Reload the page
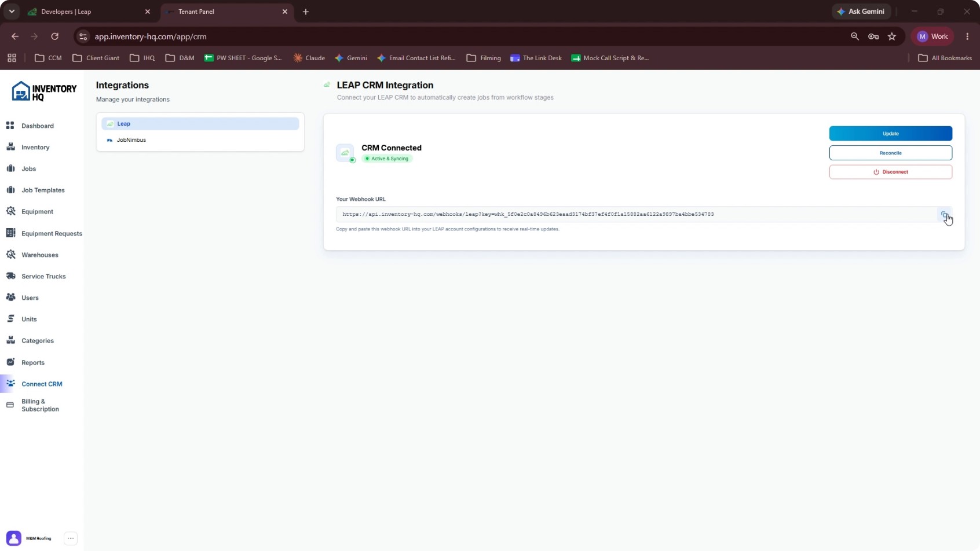Viewport: 980px width, 551px height. click(x=54, y=36)
